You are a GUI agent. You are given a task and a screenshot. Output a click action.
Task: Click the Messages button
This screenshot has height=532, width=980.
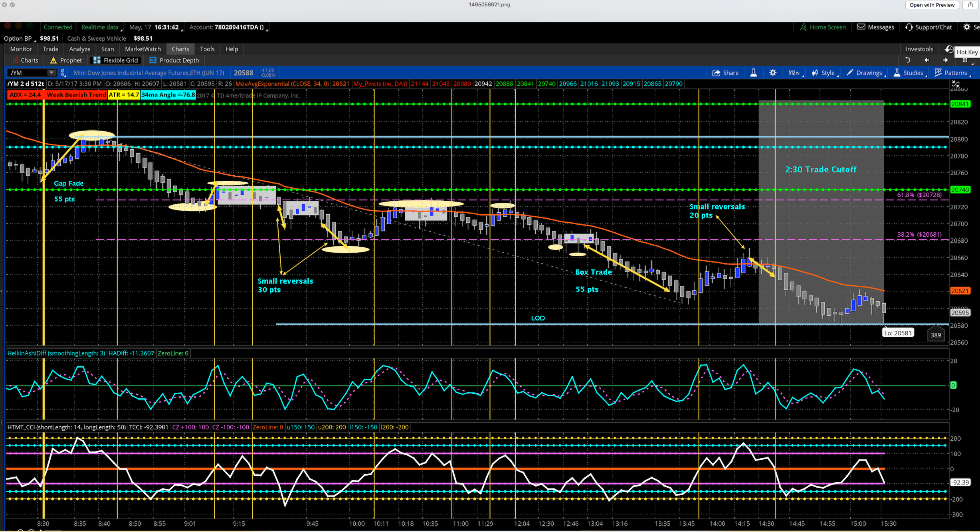coord(875,27)
